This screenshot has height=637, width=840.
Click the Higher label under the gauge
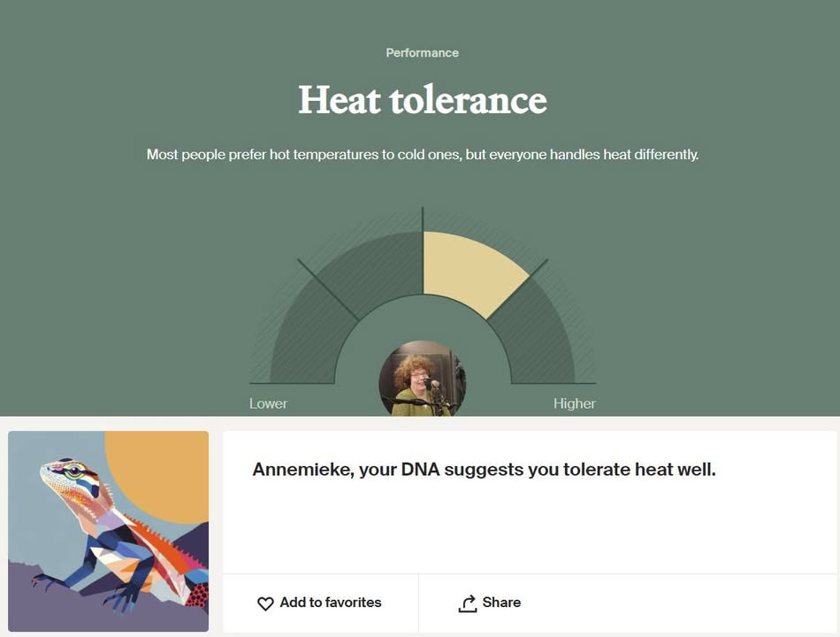574,403
